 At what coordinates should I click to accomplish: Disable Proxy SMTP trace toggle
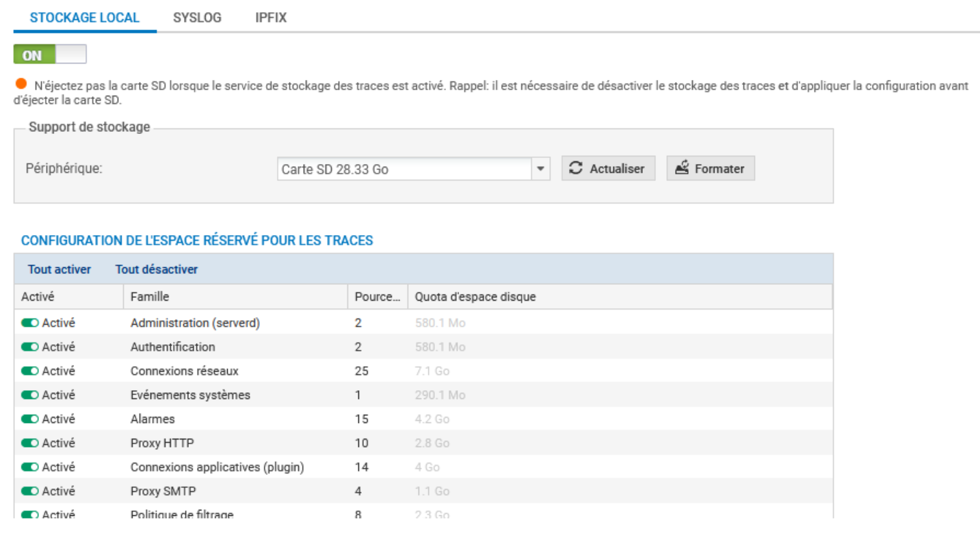(30, 491)
